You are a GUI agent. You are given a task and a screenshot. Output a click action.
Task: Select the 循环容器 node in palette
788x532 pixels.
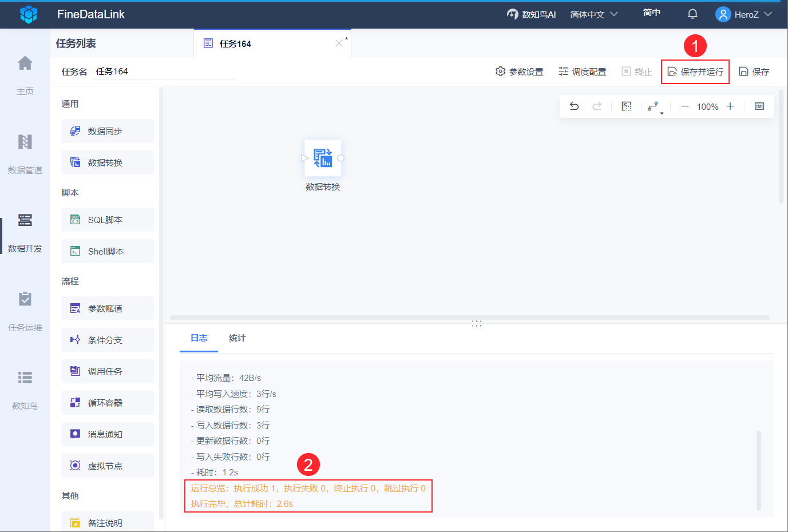coord(108,403)
